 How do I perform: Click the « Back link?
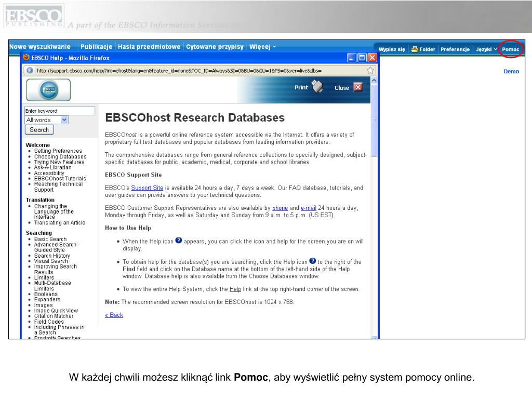click(x=114, y=315)
